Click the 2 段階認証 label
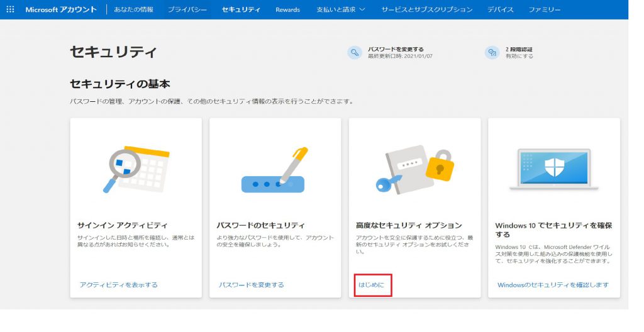The image size is (644, 332). 519,49
